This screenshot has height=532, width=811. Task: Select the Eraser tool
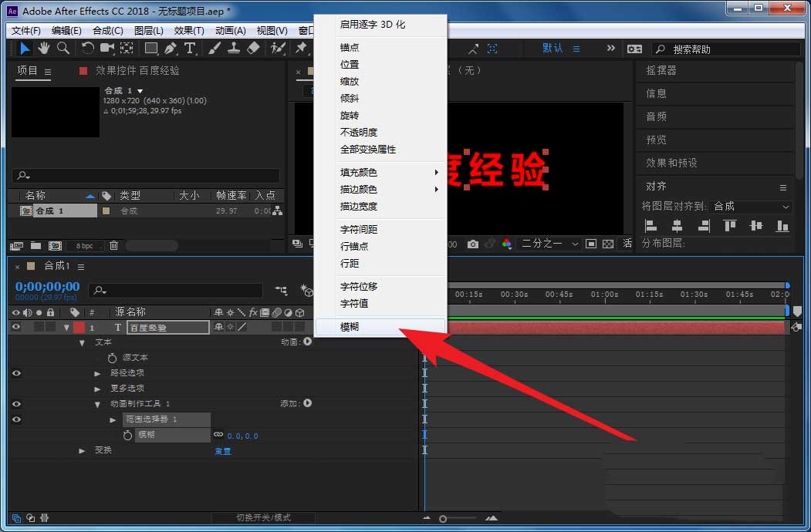pos(255,49)
